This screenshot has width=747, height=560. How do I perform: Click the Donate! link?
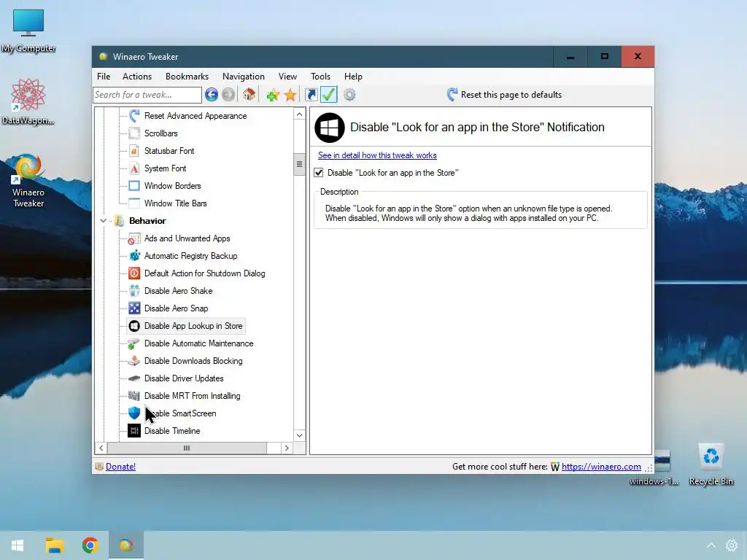click(120, 467)
